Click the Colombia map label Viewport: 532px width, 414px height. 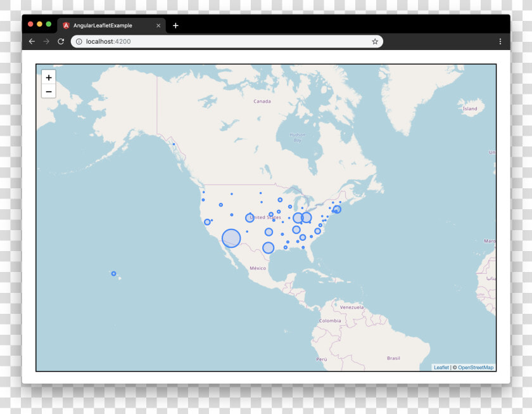[330, 321]
